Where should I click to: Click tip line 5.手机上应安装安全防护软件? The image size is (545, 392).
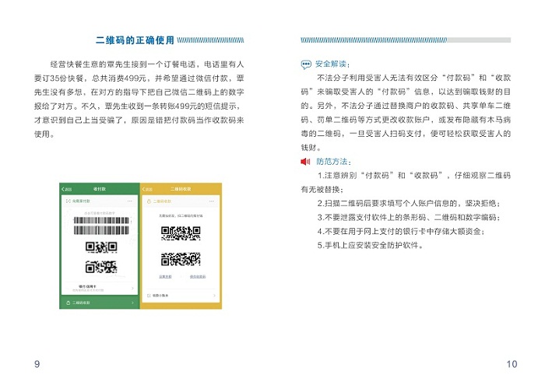click(371, 246)
